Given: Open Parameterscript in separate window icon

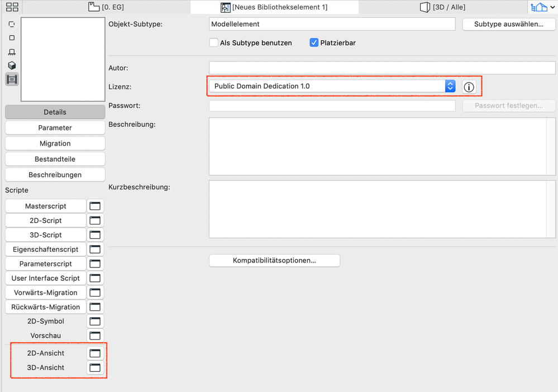Looking at the screenshot, I should (x=95, y=264).
